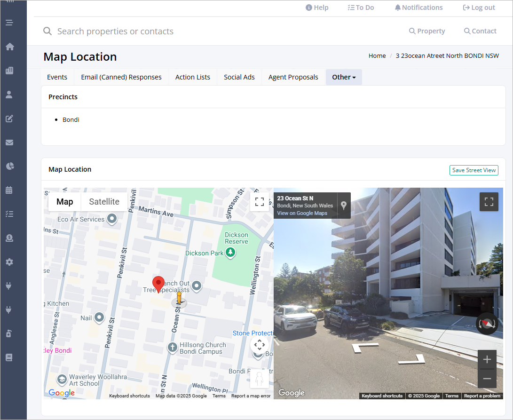This screenshot has width=513, height=420.
Task: Open the settings gear icon in sidebar
Action: tap(9, 262)
